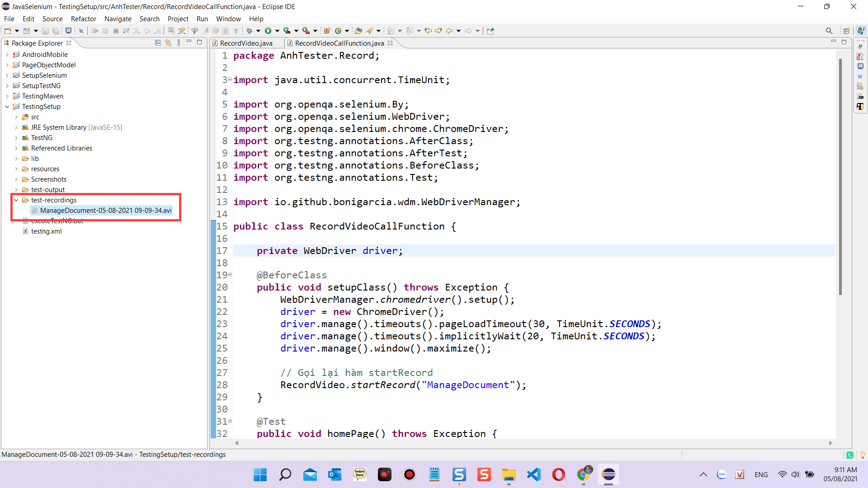The image size is (868, 488).
Task: Open the Javadoc @ view icon
Action: tap(860, 76)
